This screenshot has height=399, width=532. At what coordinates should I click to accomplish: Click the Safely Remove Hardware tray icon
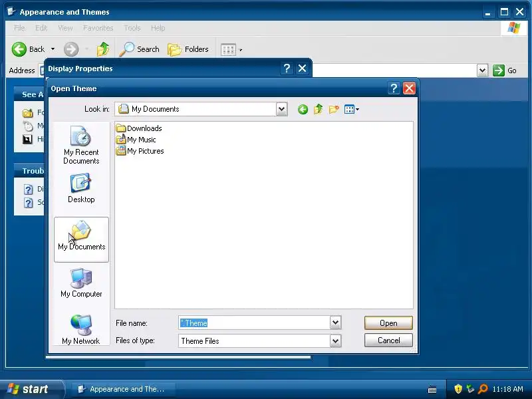pos(470,388)
